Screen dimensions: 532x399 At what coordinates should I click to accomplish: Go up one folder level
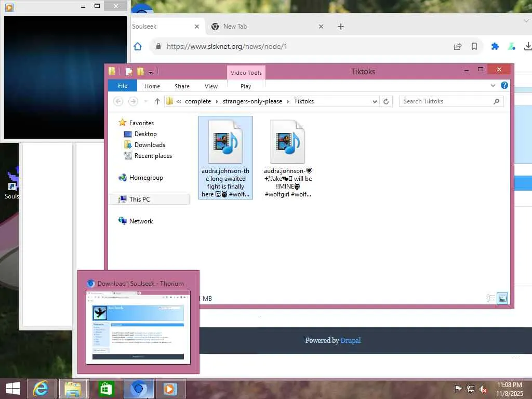[x=157, y=101]
